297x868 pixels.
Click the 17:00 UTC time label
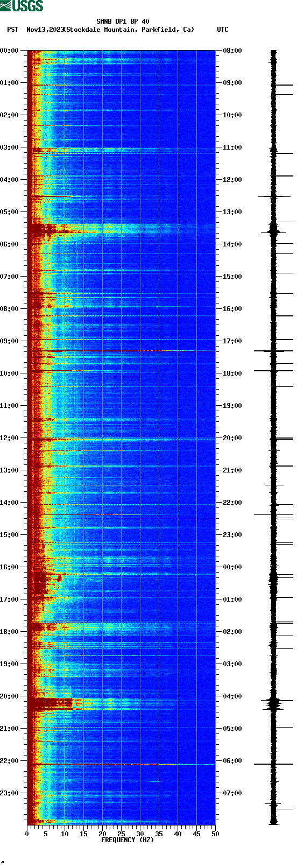232,341
